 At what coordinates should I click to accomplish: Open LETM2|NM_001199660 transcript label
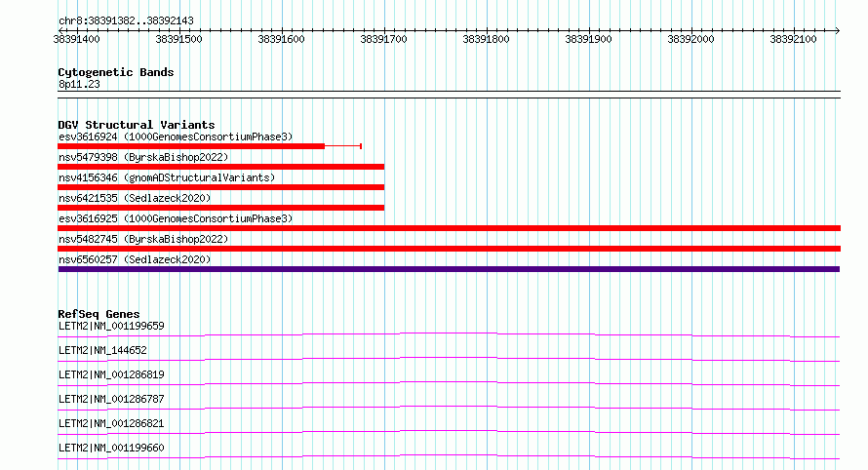pyautogui.click(x=111, y=448)
